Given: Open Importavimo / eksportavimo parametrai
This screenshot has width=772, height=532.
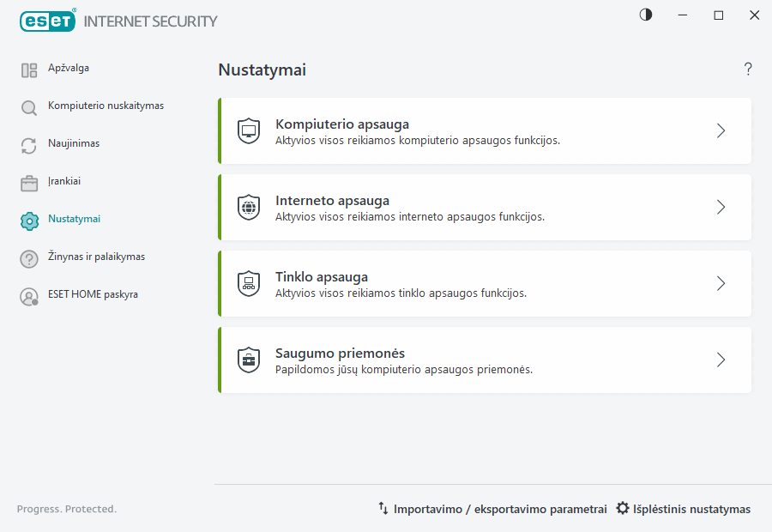Looking at the screenshot, I should (x=494, y=509).
